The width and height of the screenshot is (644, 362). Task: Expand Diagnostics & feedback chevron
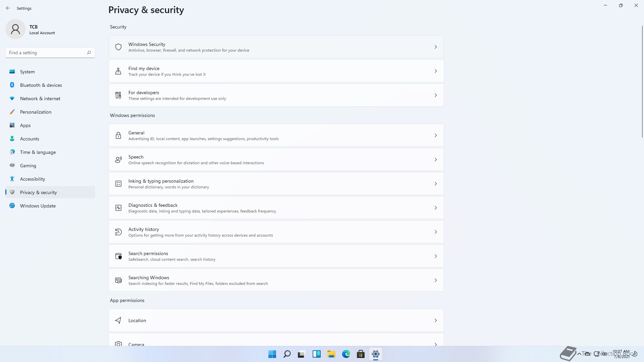tap(436, 208)
